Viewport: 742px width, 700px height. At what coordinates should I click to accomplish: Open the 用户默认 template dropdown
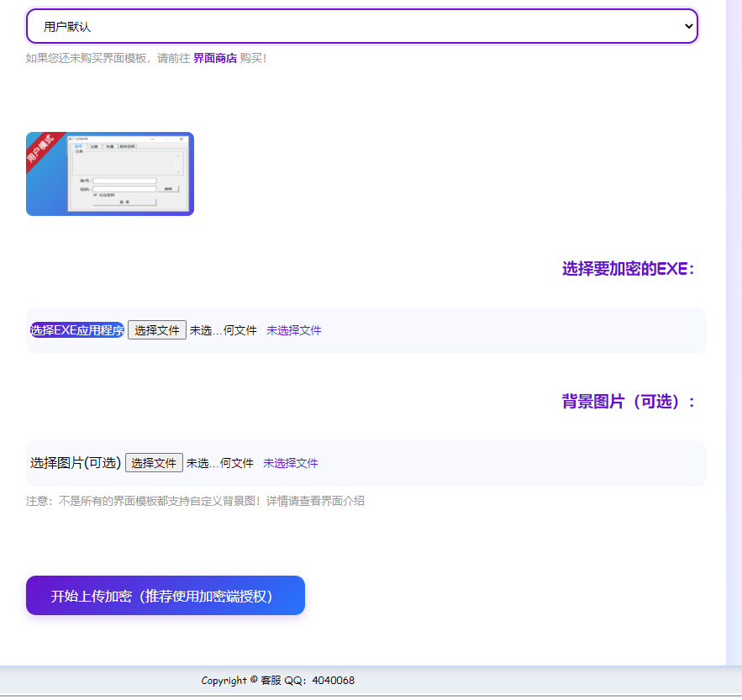point(361,26)
